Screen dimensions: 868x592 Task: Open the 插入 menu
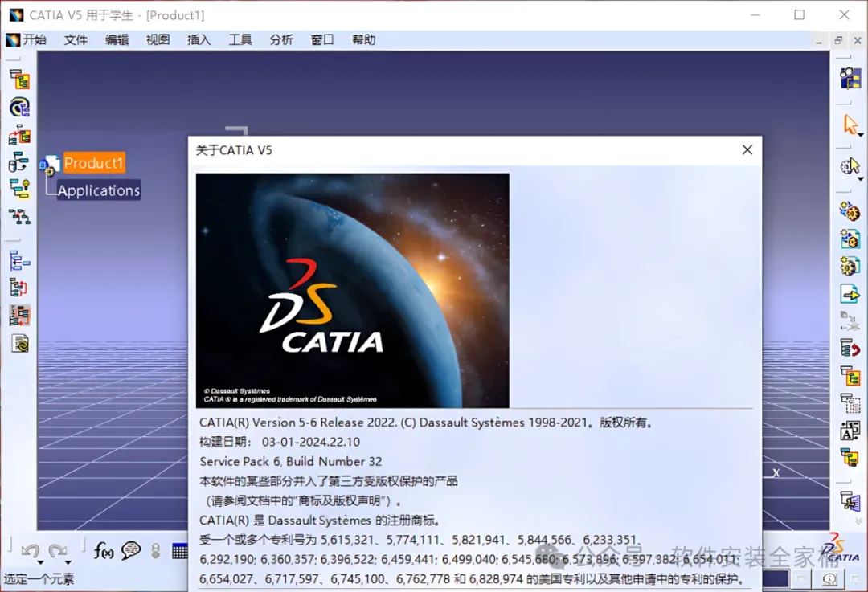199,40
